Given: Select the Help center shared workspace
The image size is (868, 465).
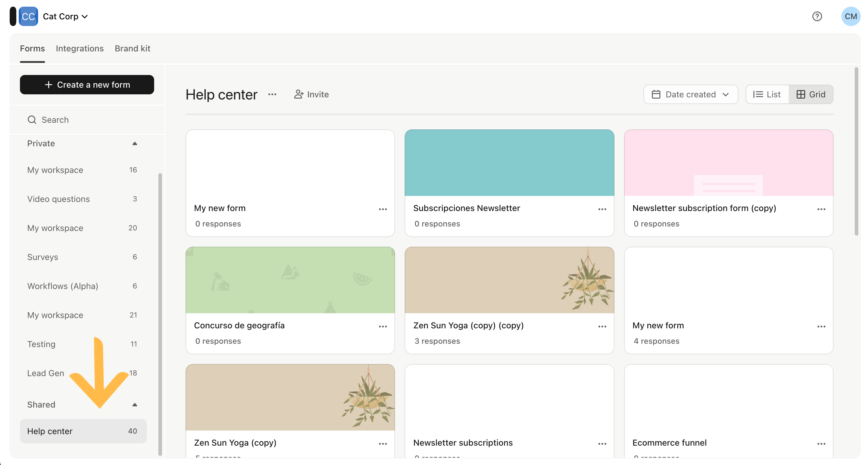Looking at the screenshot, I should click(83, 431).
